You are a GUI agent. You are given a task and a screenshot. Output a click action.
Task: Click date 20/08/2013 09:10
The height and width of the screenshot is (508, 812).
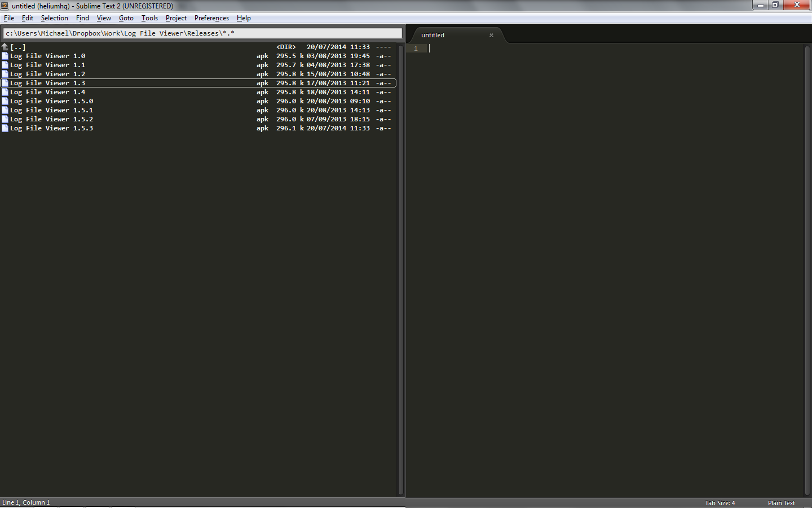coord(338,101)
